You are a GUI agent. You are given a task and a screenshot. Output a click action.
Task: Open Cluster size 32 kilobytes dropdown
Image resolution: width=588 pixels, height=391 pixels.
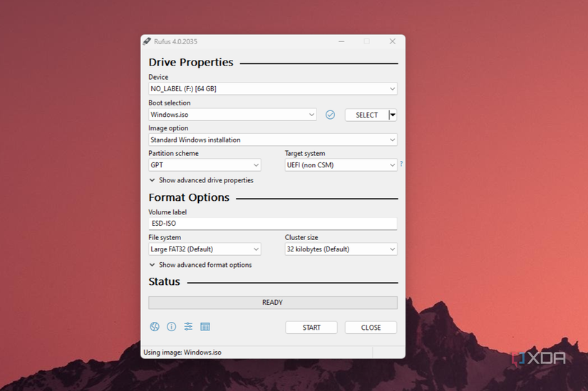coord(341,249)
